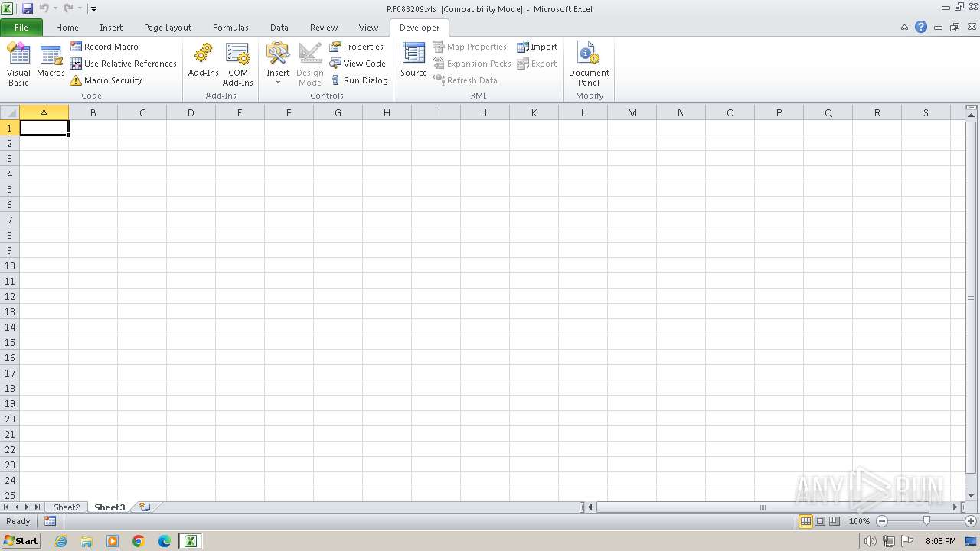The image size is (980, 551).
Task: Switch to the Page Layout tab
Action: [168, 28]
